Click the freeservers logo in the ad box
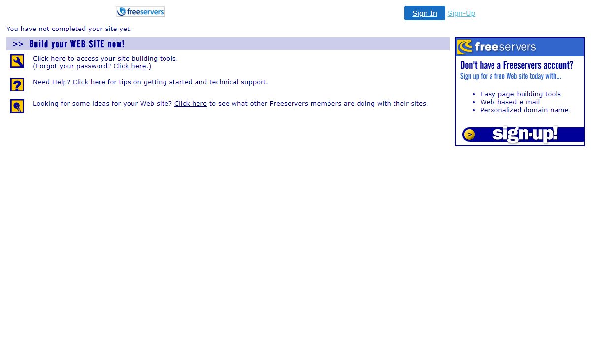Screen dimensions: 591x364 click(x=496, y=47)
